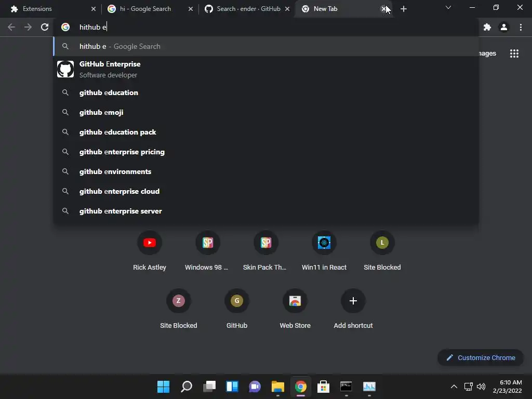The height and width of the screenshot is (399, 532).
Task: Click the Add shortcut plus tile
Action: point(353,309)
